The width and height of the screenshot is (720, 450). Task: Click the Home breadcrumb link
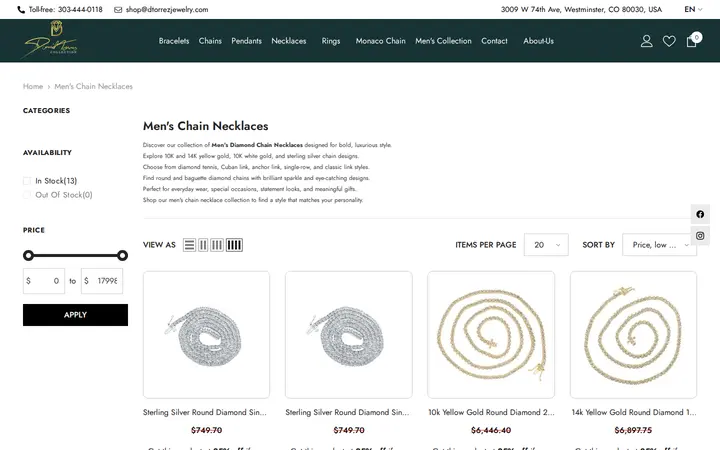tap(33, 86)
